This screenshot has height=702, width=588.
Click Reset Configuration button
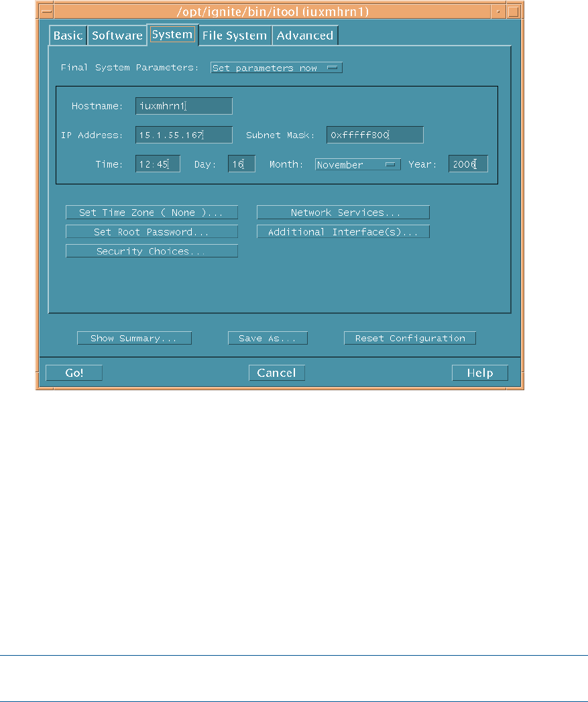[410, 338]
